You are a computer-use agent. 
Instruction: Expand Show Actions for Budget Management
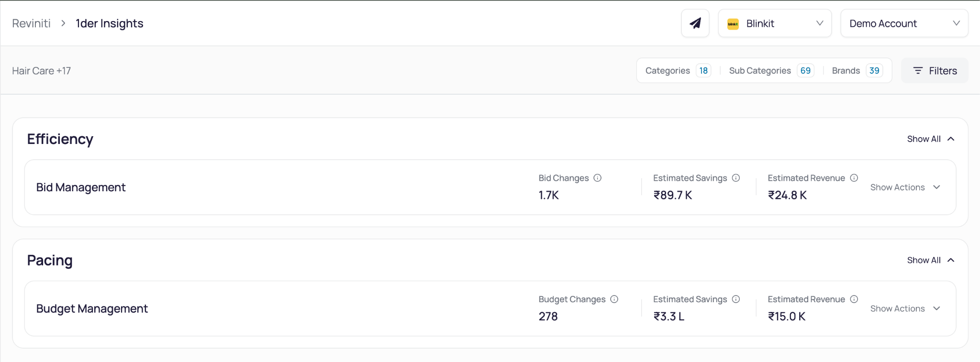[x=905, y=309]
